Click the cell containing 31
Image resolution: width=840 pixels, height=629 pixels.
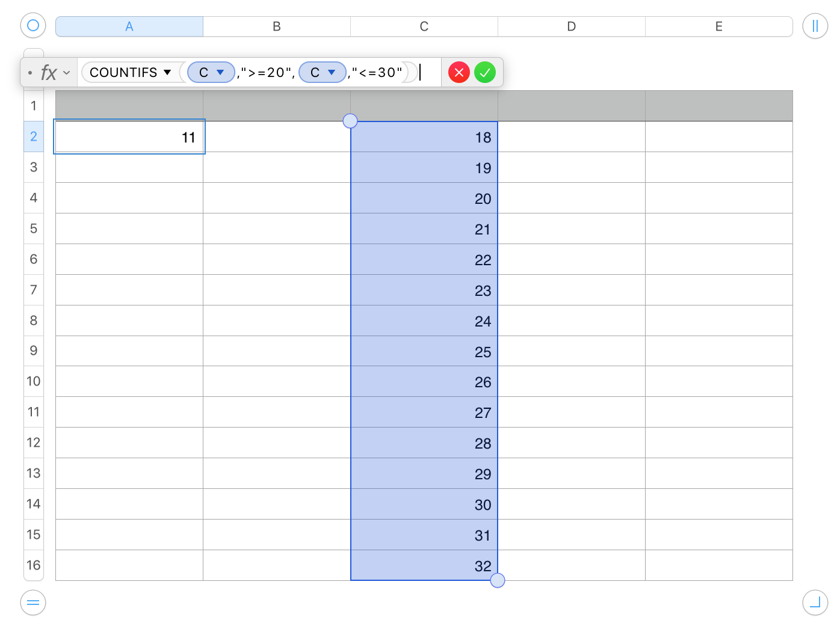424,535
